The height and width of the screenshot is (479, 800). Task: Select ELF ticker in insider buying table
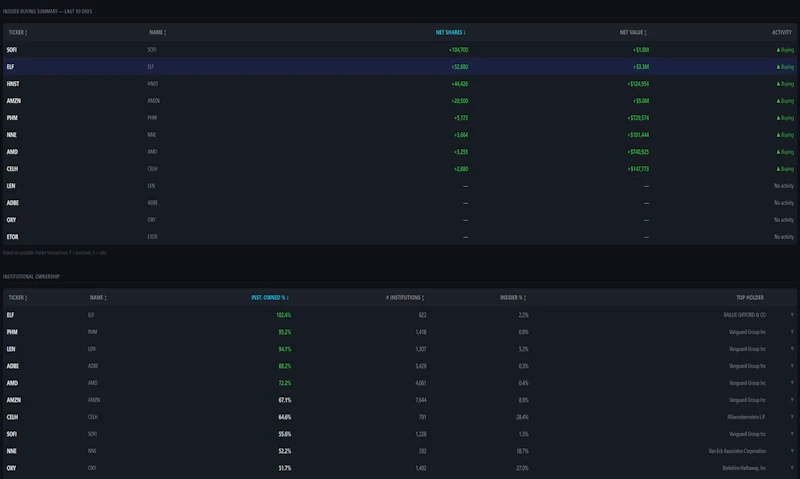click(x=10, y=67)
